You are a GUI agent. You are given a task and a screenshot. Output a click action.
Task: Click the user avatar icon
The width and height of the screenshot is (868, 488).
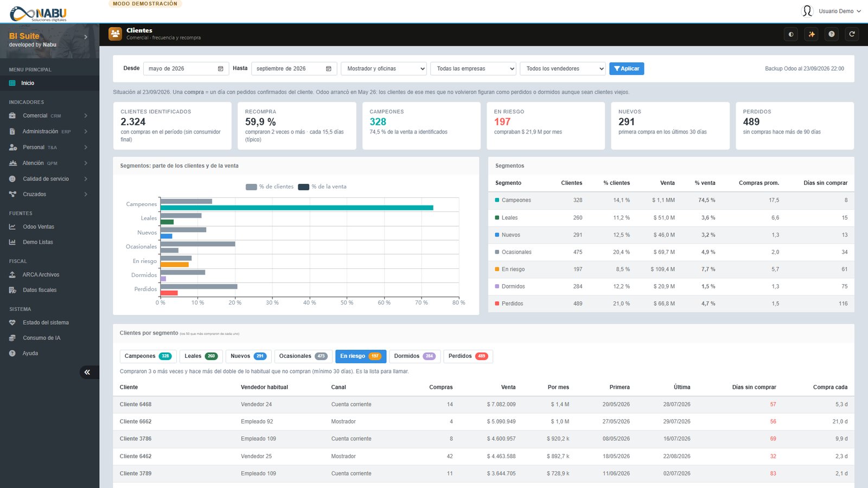[807, 11]
